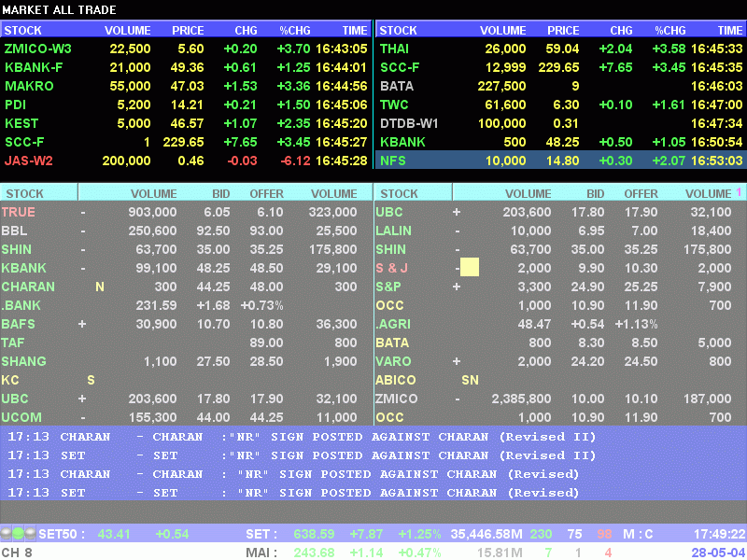The height and width of the screenshot is (560, 747).
Task: Click the PDI stock symbol
Action: point(15,105)
